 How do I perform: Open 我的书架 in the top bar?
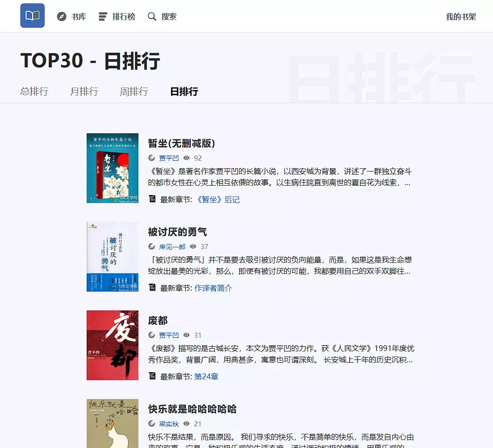[x=461, y=16]
